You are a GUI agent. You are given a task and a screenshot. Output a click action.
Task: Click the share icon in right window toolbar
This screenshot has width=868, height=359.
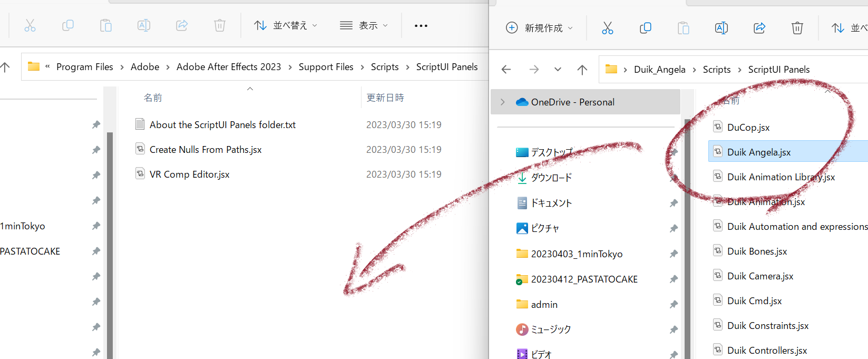click(x=759, y=28)
